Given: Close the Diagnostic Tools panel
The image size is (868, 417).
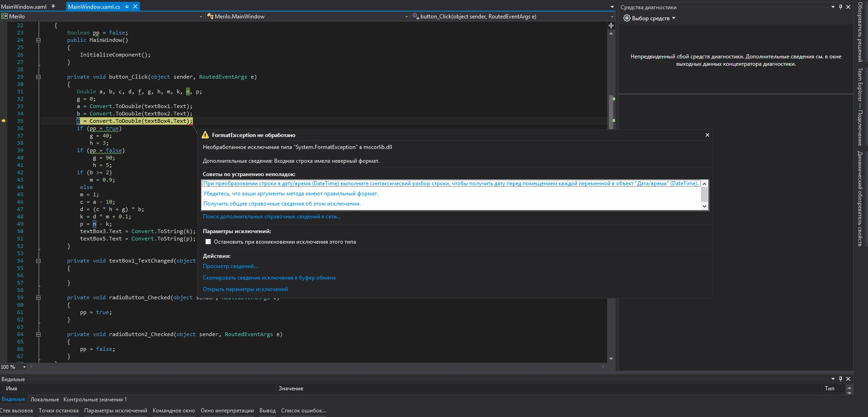Looking at the screenshot, I should (x=848, y=7).
